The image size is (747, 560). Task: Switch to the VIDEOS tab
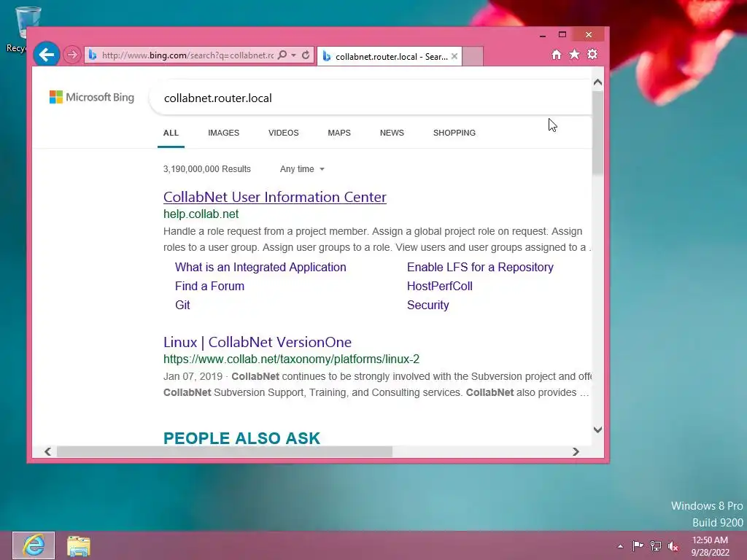pyautogui.click(x=284, y=133)
